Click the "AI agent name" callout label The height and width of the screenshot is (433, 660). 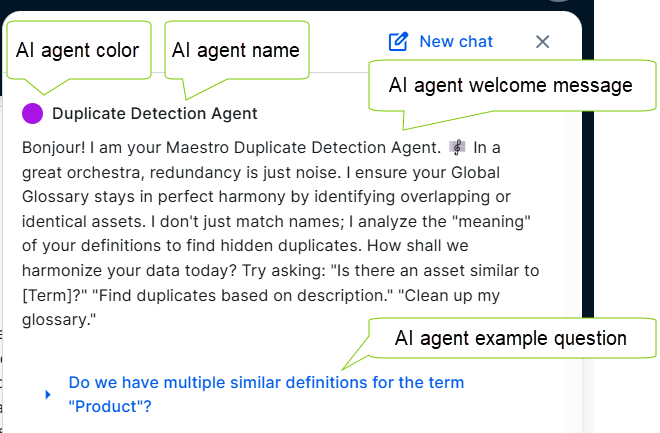[236, 50]
